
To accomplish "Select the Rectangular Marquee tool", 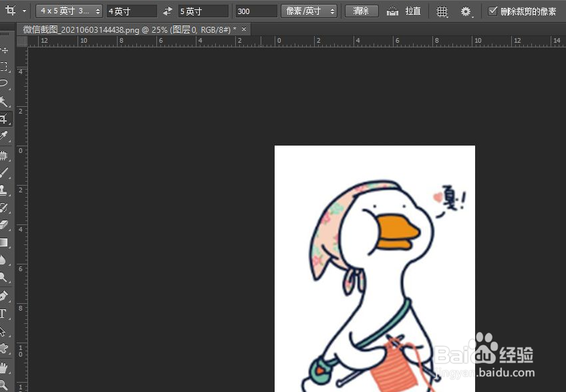I will (3, 66).
